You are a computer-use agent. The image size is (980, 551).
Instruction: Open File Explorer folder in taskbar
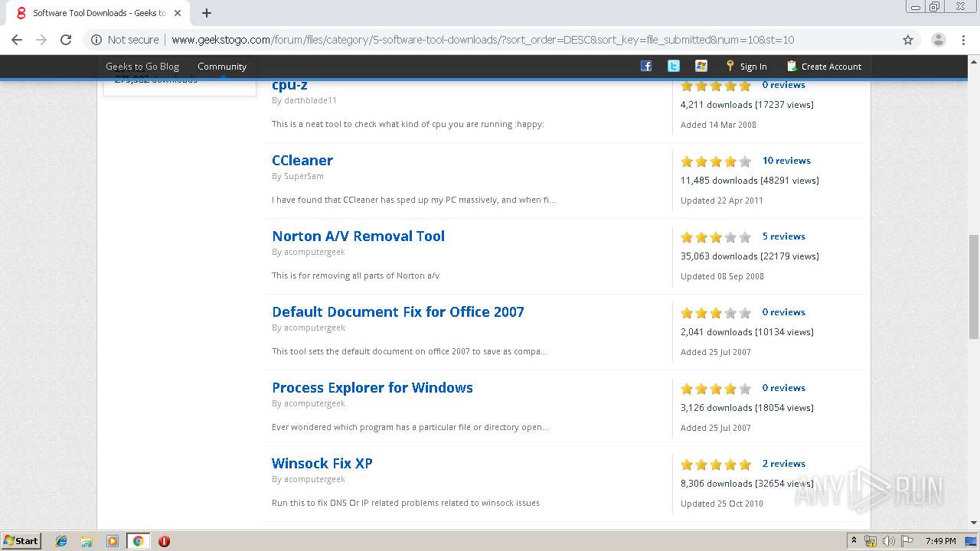(x=87, y=541)
